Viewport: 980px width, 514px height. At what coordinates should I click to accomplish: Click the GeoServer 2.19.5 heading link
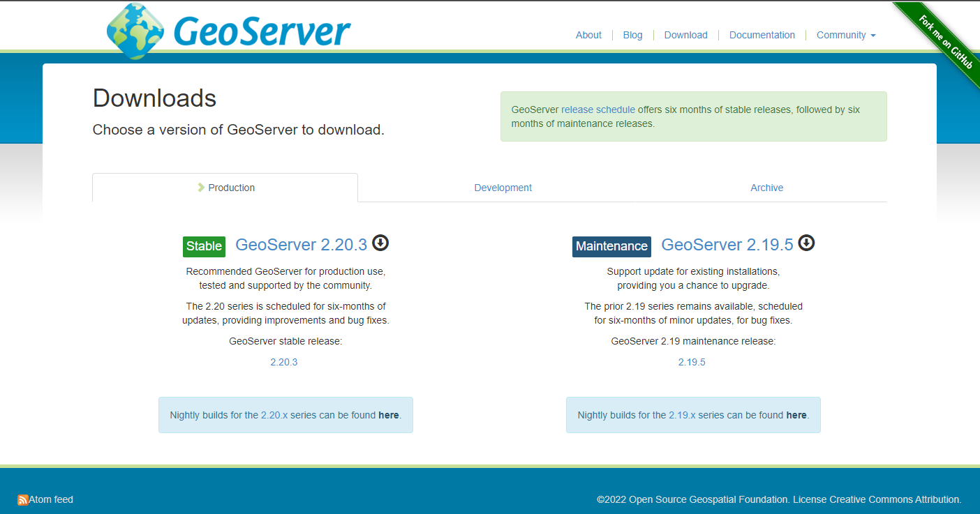pos(727,245)
